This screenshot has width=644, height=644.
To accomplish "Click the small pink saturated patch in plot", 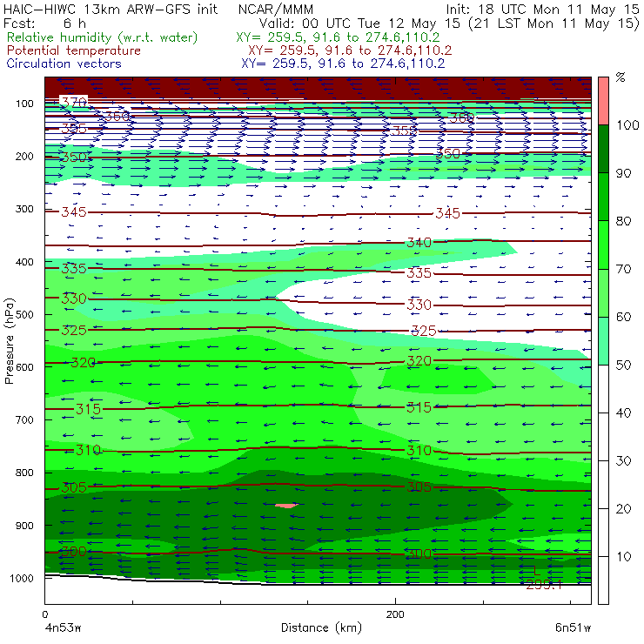I will [x=286, y=505].
